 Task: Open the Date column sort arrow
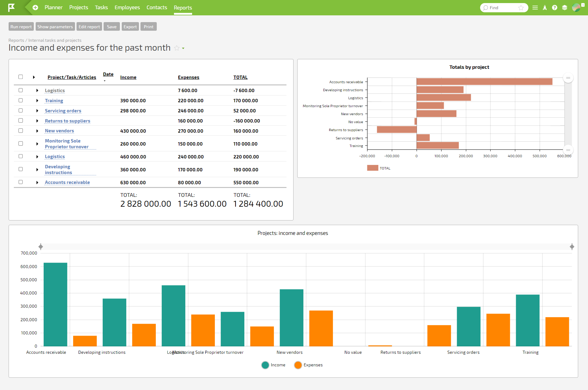tap(105, 81)
